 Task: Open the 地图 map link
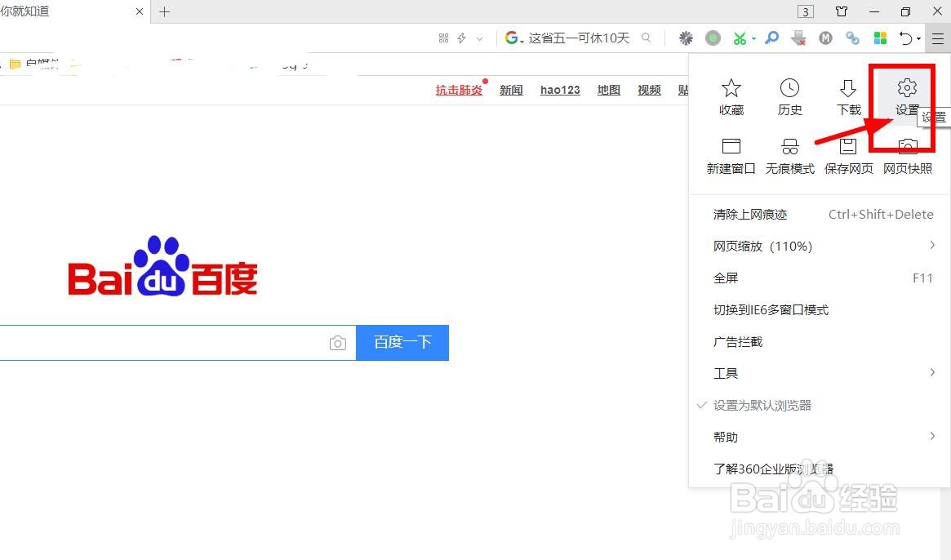pos(608,90)
